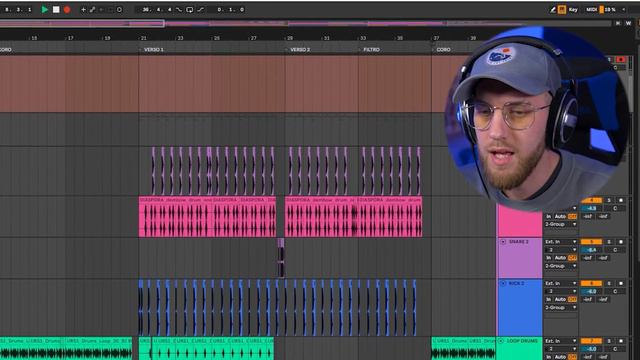
Task: Open KICK 2 input channel dropdown
Action: click(x=561, y=291)
